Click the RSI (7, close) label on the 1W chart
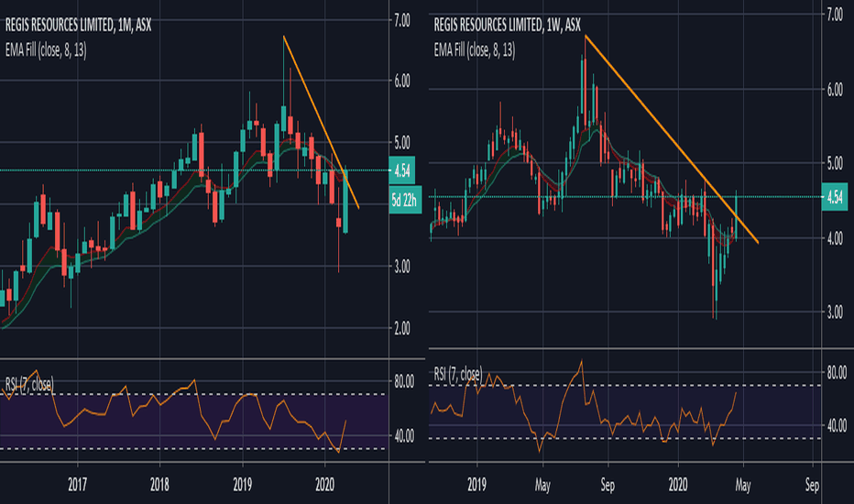 click(x=458, y=374)
